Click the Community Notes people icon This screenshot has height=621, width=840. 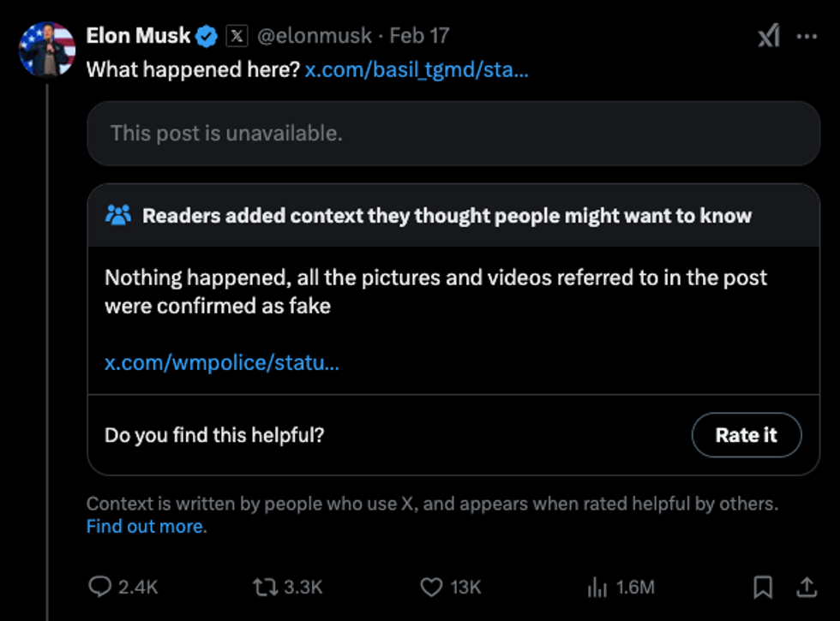117,215
